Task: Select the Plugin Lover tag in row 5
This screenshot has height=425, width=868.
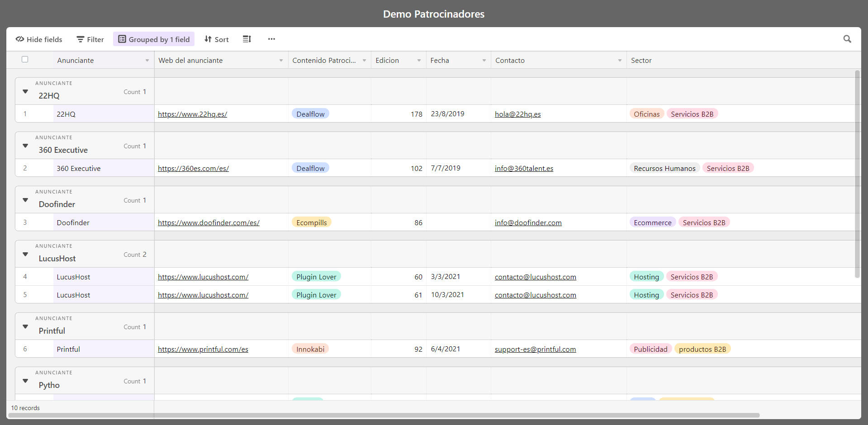Action: [316, 295]
